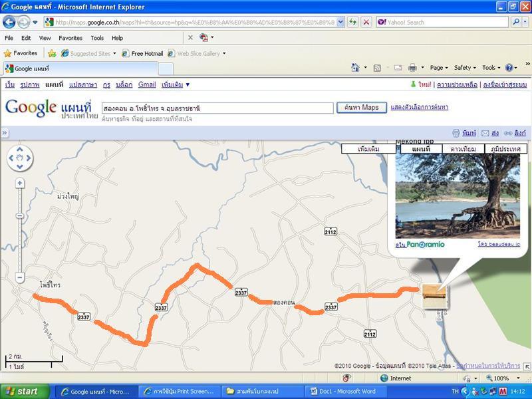The image size is (532, 399).
Task: Refresh the page with the green arrows icon
Action: coord(353,23)
